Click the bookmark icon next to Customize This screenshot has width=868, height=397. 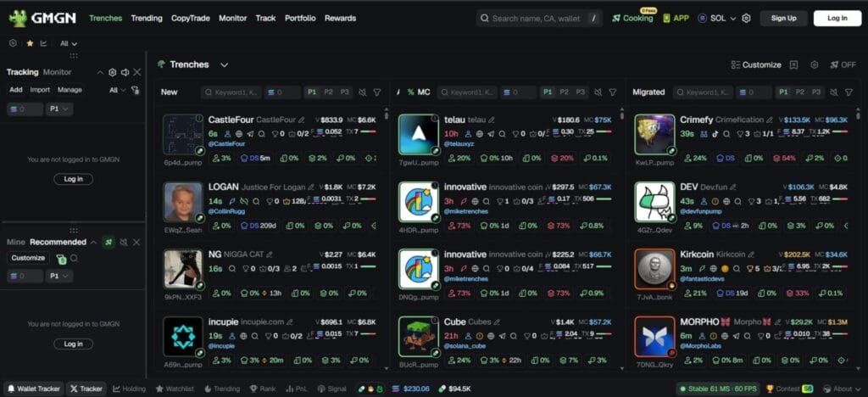[794, 64]
